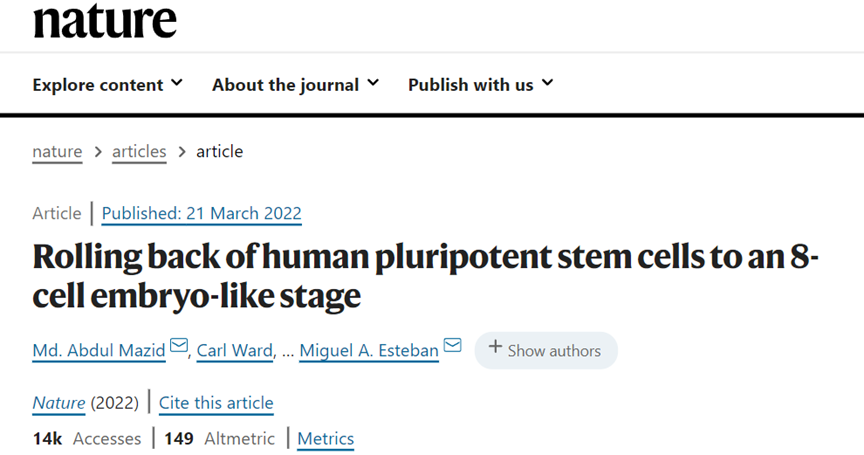Expand the Show authors button
Screen dimensions: 864x455
click(545, 350)
